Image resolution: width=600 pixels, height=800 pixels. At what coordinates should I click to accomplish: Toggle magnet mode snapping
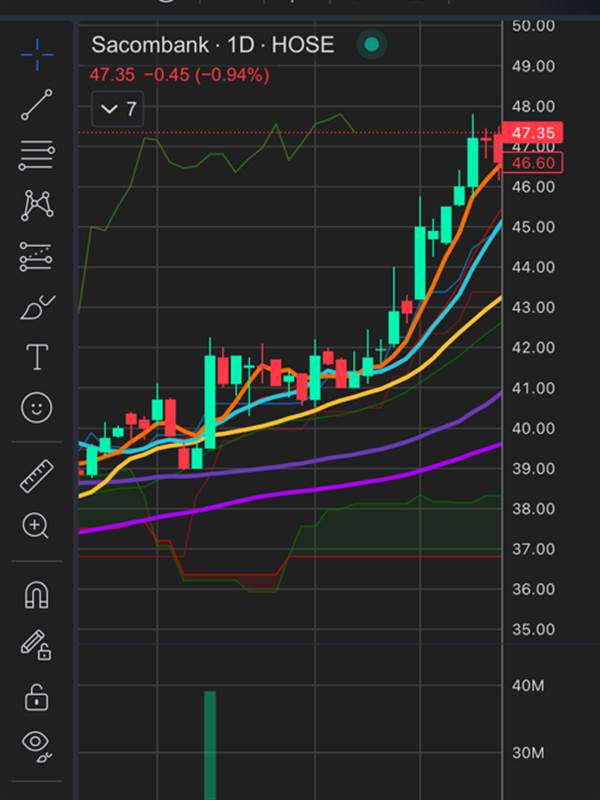(x=37, y=595)
